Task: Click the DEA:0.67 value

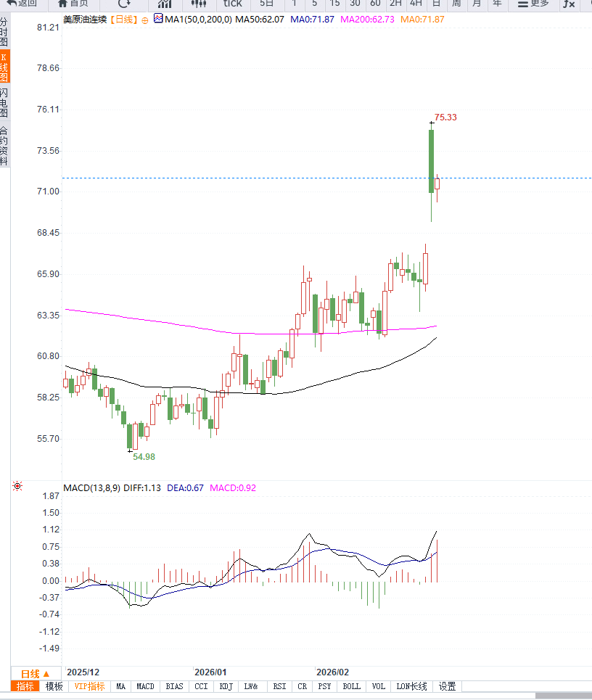Action: click(x=185, y=488)
